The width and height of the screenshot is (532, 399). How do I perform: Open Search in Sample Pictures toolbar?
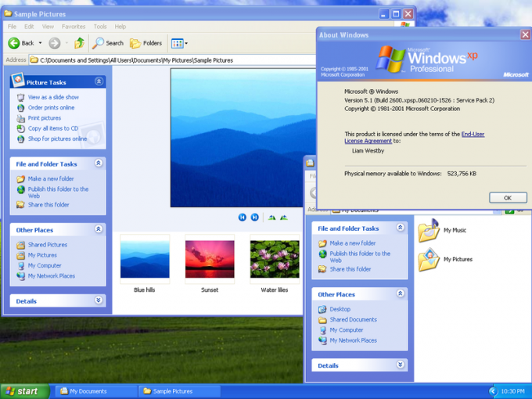coord(108,43)
